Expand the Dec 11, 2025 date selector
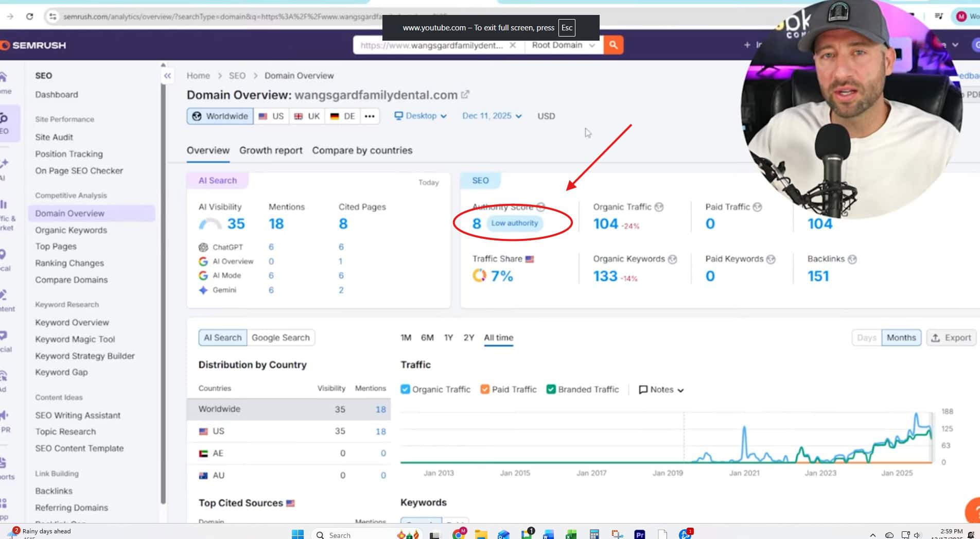The height and width of the screenshot is (539, 980). pos(492,116)
